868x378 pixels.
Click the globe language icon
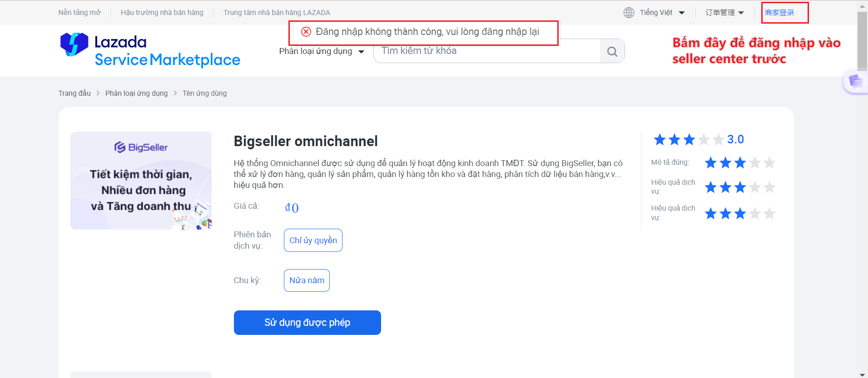pyautogui.click(x=629, y=13)
